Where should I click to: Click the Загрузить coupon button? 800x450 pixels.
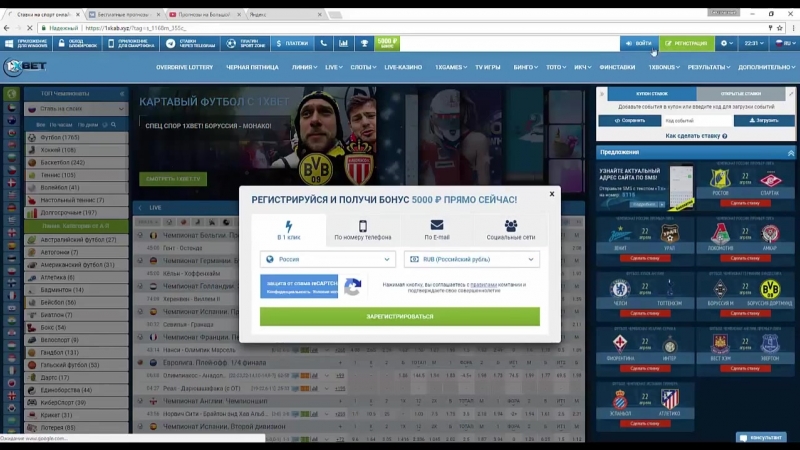click(764, 121)
